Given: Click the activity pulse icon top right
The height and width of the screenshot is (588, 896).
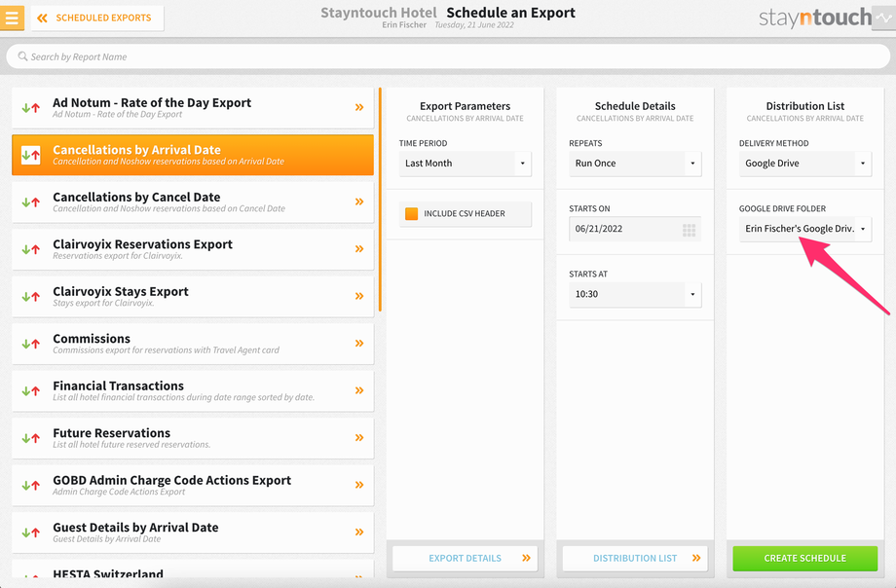Looking at the screenshot, I should 884,18.
